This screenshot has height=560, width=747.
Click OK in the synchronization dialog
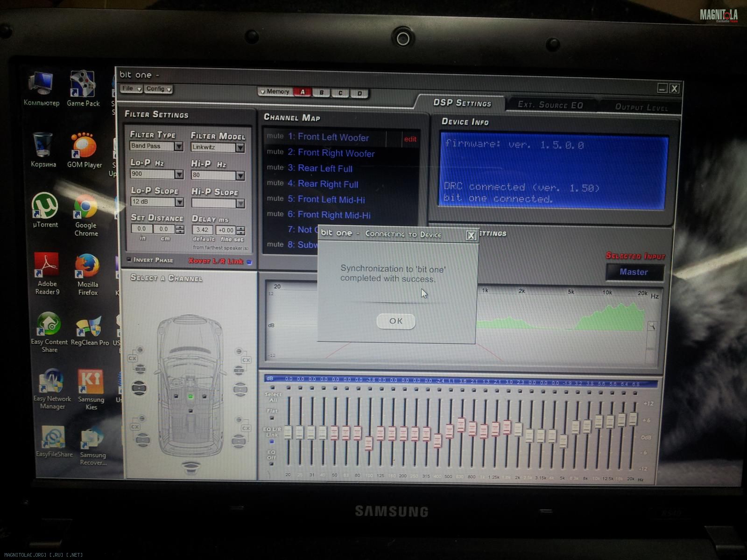395,321
